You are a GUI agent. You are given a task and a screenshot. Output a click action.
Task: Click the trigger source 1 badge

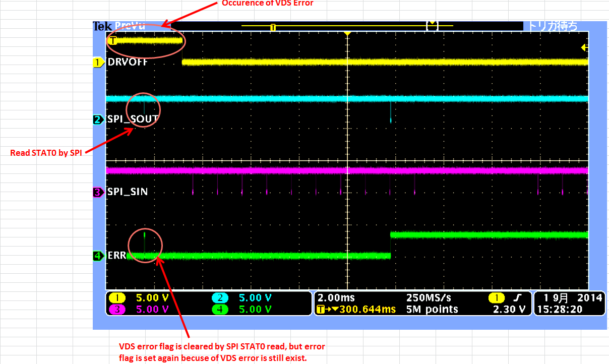pos(497,298)
